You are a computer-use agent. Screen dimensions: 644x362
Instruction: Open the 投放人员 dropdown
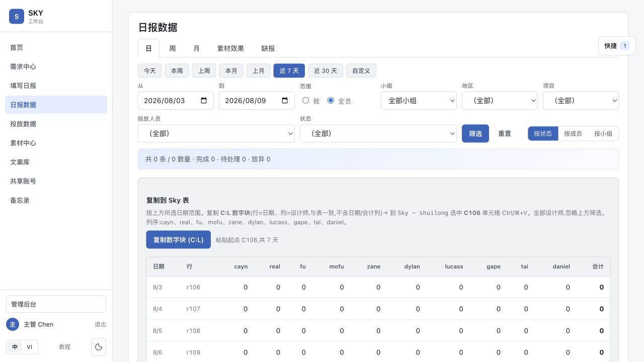coord(216,134)
